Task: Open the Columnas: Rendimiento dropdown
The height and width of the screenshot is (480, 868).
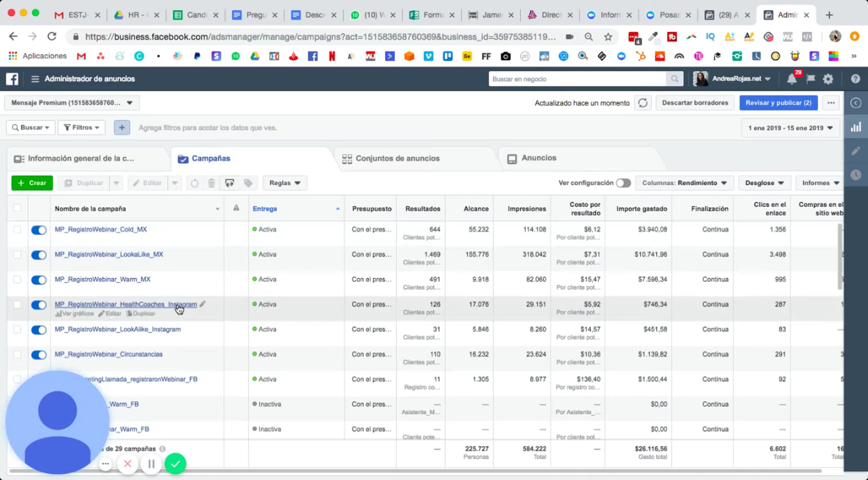Action: pyautogui.click(x=684, y=183)
